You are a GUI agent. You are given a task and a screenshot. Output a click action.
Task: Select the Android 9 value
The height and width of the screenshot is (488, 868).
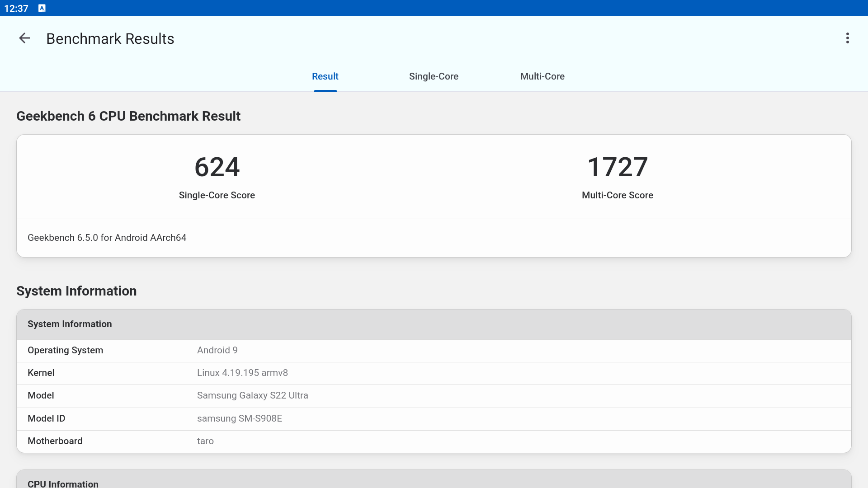pyautogui.click(x=217, y=350)
